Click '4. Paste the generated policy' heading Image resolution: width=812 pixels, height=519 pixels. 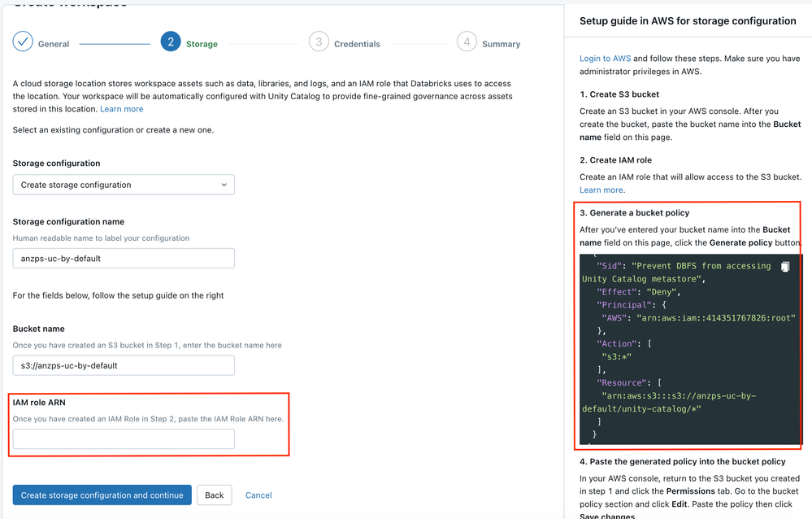(683, 461)
